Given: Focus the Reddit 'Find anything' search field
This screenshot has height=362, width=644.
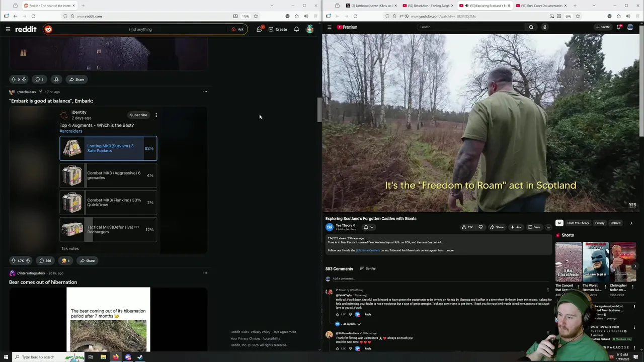Looking at the screenshot, I should pos(140,29).
